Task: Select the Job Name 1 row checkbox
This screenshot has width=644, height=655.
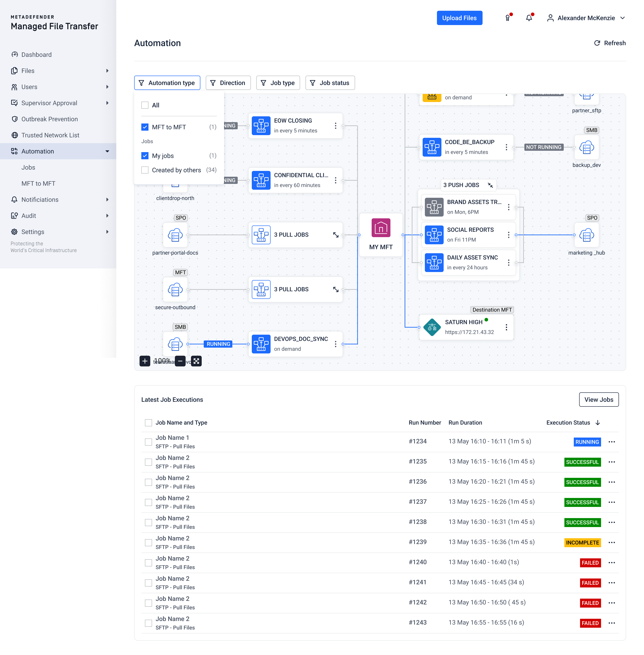Action: point(148,442)
